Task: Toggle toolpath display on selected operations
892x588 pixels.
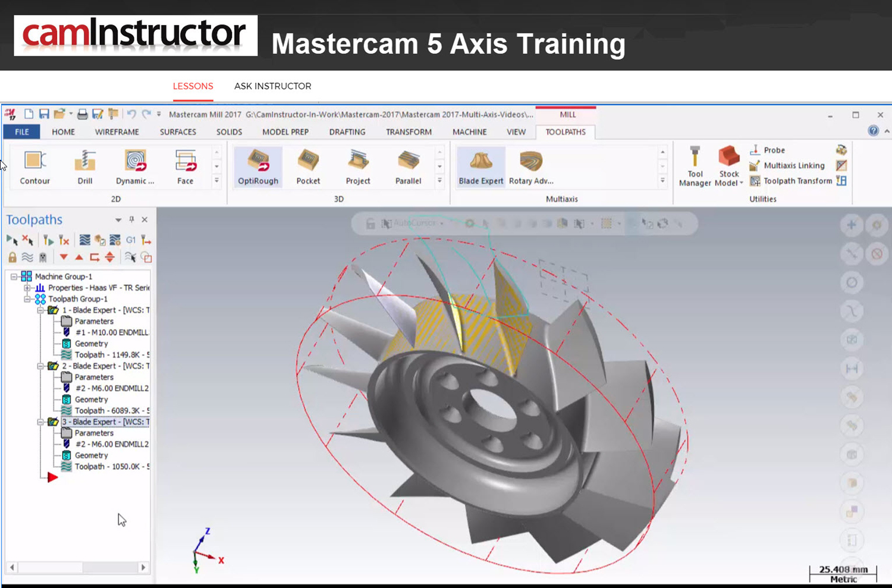Action: pyautogui.click(x=27, y=257)
